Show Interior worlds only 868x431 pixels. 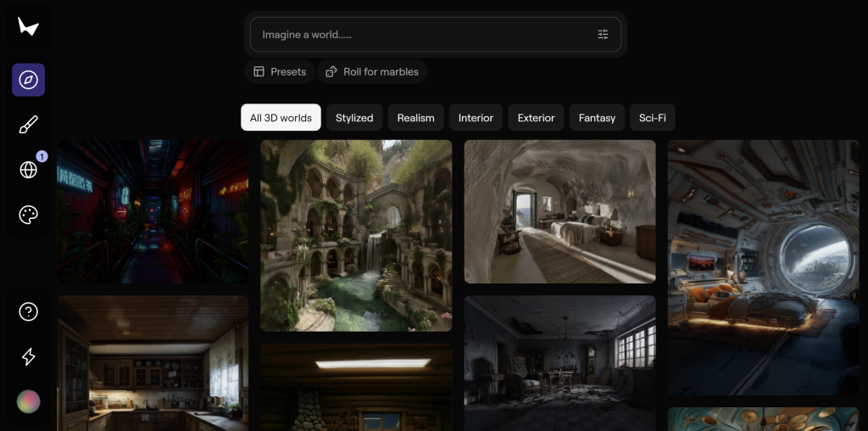(476, 118)
